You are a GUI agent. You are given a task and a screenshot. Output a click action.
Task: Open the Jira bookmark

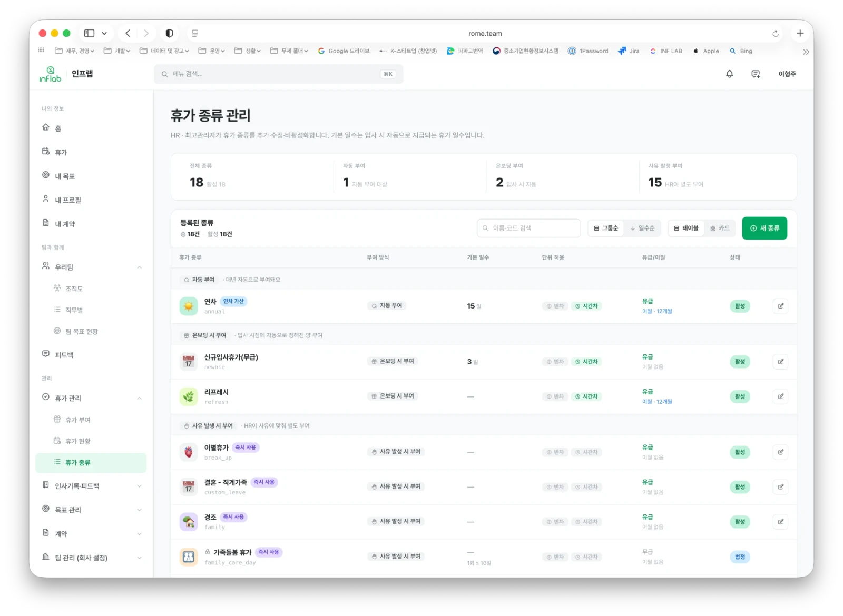pyautogui.click(x=629, y=51)
